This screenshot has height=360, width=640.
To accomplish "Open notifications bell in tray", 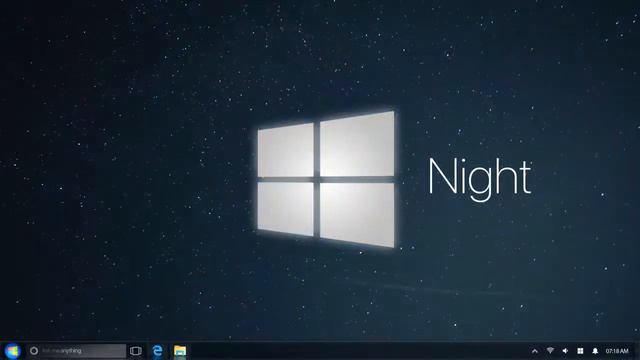I will click(x=595, y=351).
